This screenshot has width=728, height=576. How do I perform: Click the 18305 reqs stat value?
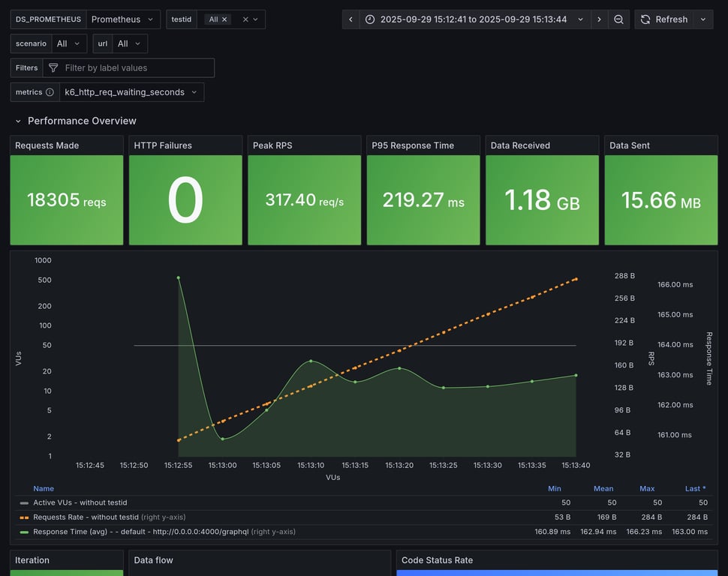click(x=66, y=200)
